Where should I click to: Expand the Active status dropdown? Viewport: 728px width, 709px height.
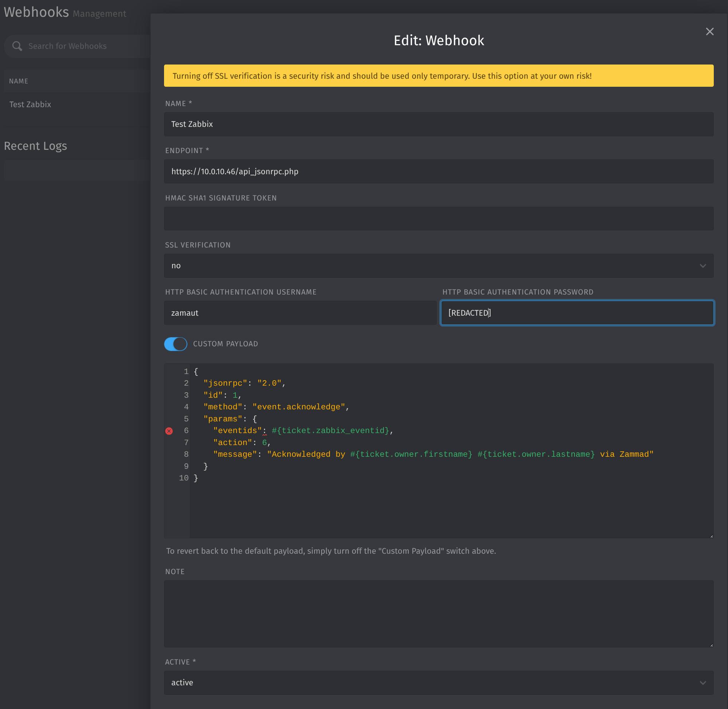click(438, 682)
